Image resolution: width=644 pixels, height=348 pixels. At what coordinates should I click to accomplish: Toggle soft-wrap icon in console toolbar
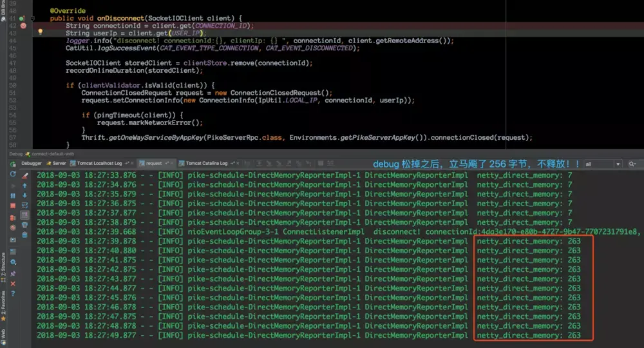click(x=24, y=205)
